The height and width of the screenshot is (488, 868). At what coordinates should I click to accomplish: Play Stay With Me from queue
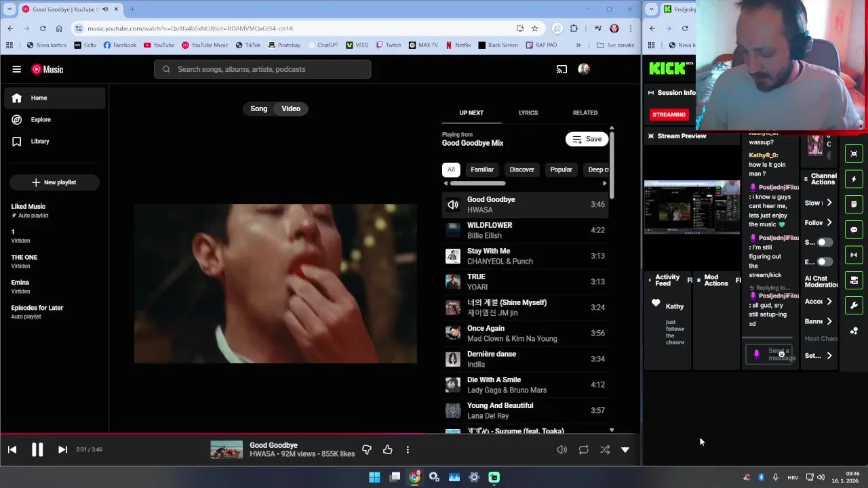[525, 256]
